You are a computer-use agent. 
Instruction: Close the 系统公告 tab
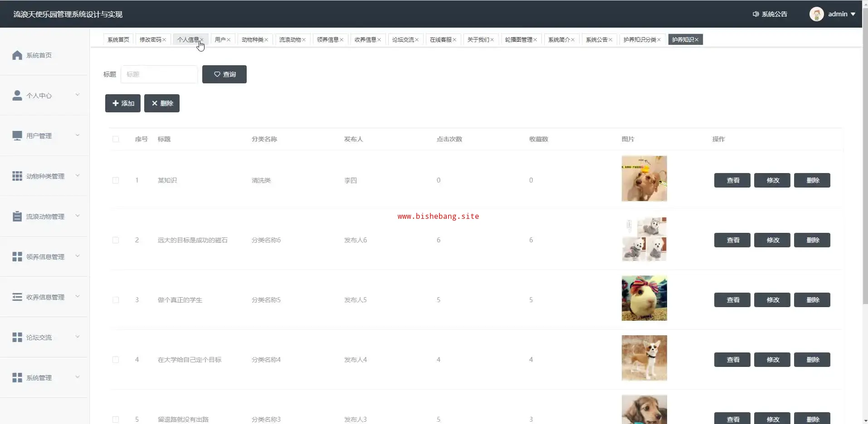click(x=610, y=40)
